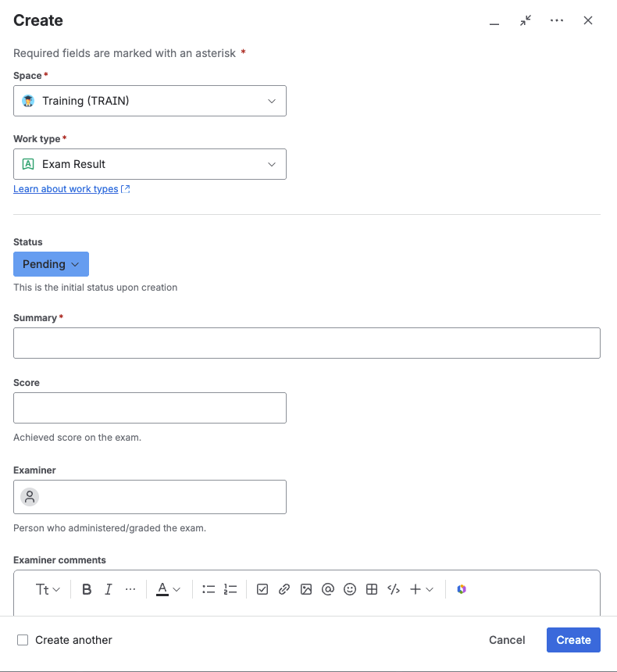Open text styles Tt dropdown

click(x=48, y=589)
